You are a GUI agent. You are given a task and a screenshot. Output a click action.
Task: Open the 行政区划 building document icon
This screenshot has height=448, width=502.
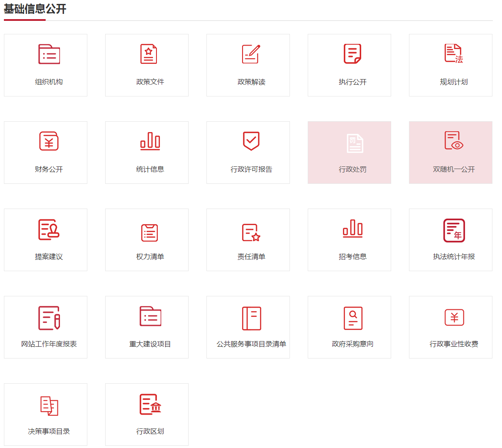pos(150,405)
